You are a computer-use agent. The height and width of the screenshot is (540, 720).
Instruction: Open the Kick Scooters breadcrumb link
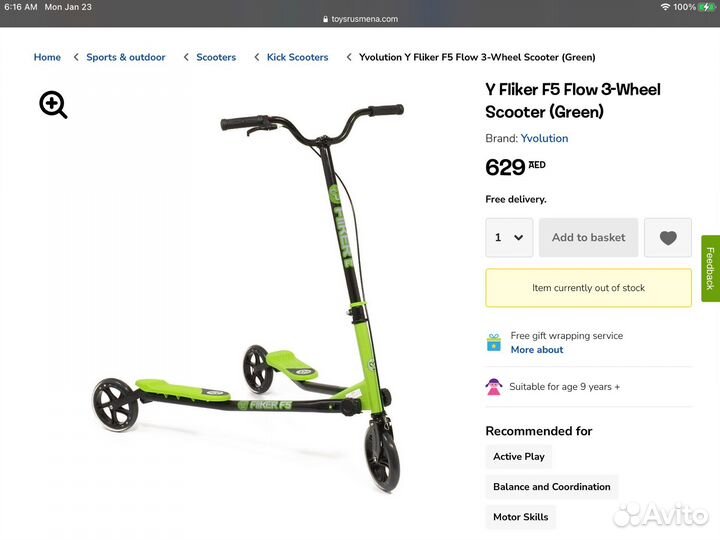298,57
